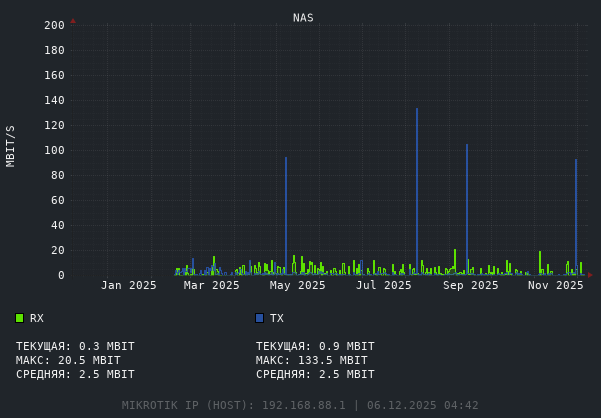Click the red arrow at the X axis end

coord(590,275)
